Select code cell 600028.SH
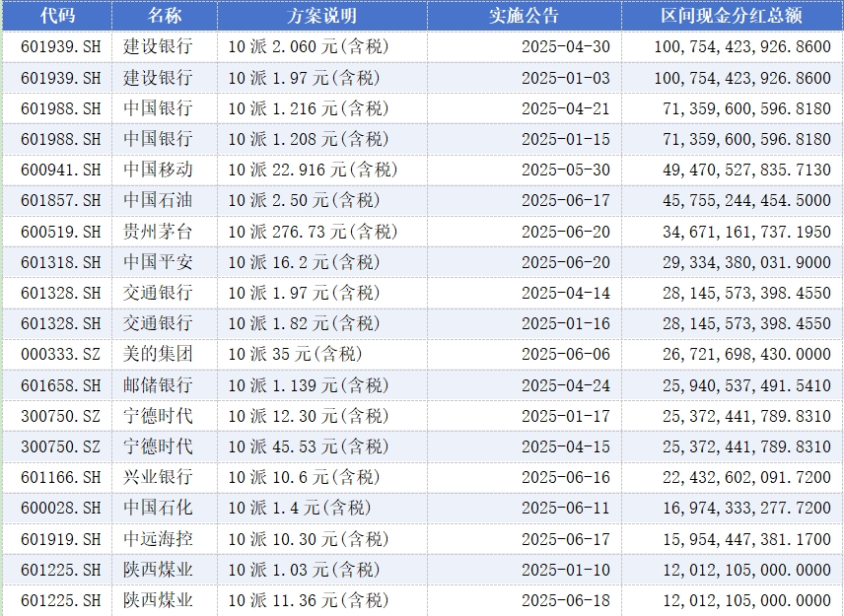 [x=57, y=509]
